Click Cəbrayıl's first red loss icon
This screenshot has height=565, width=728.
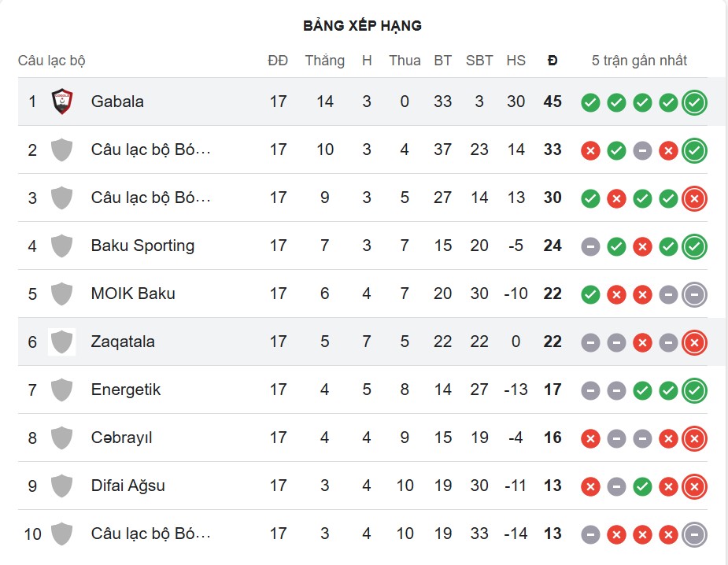590,438
